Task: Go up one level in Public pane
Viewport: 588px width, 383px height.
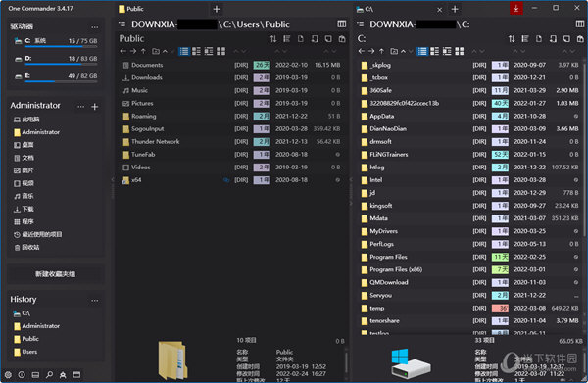Action: [143, 51]
